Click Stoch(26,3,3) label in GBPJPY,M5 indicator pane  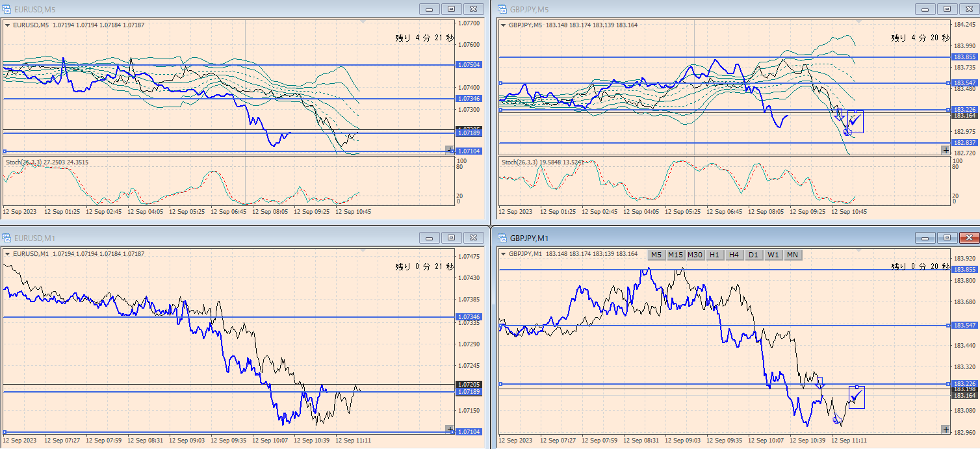point(520,162)
